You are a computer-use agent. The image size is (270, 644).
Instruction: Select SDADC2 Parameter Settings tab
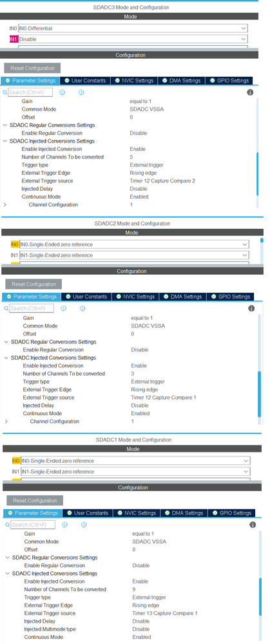[x=32, y=297]
